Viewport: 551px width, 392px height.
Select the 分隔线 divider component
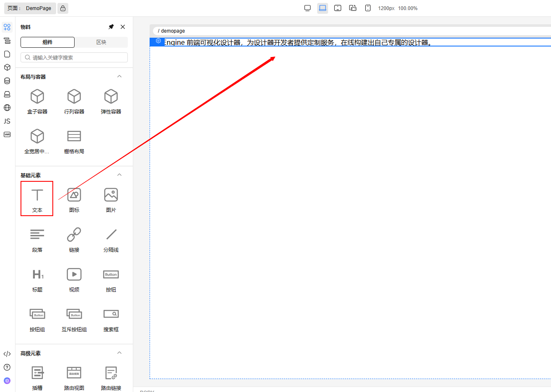pos(111,239)
